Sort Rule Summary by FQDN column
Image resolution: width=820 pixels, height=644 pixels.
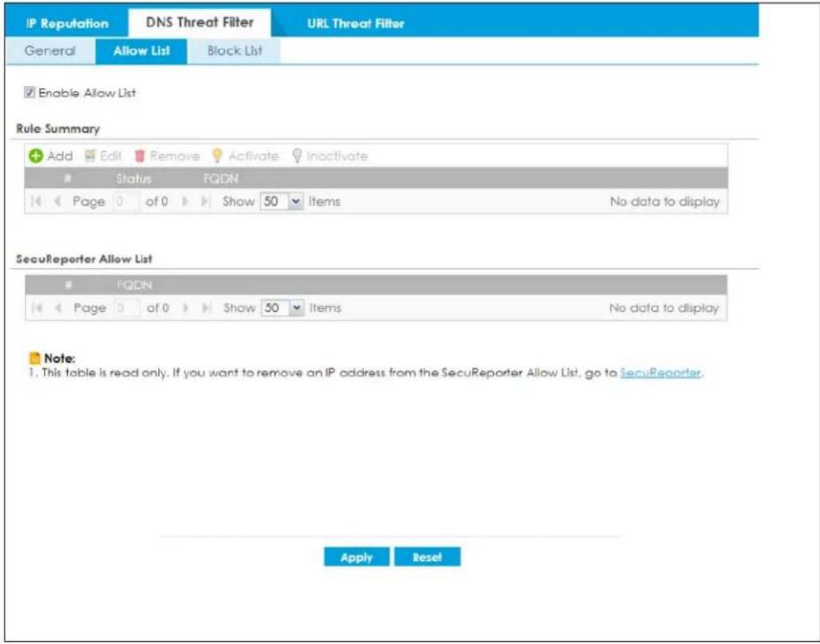[220, 178]
